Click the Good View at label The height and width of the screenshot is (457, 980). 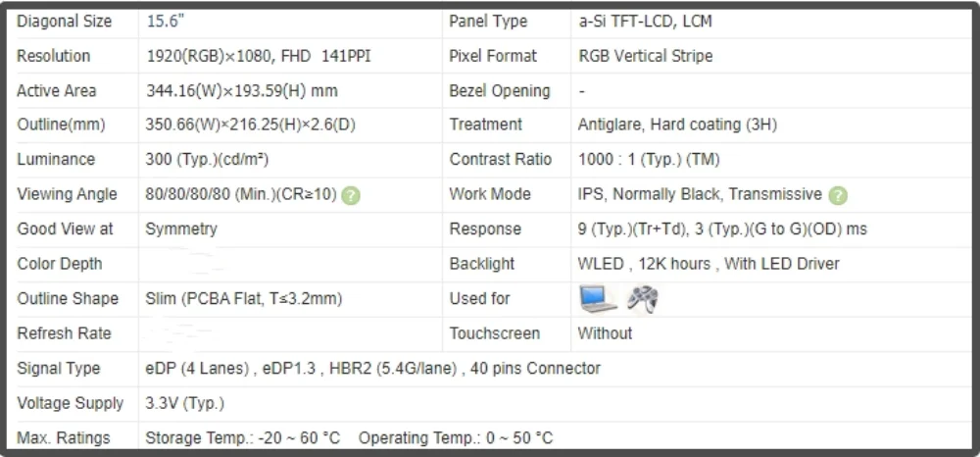click(65, 228)
